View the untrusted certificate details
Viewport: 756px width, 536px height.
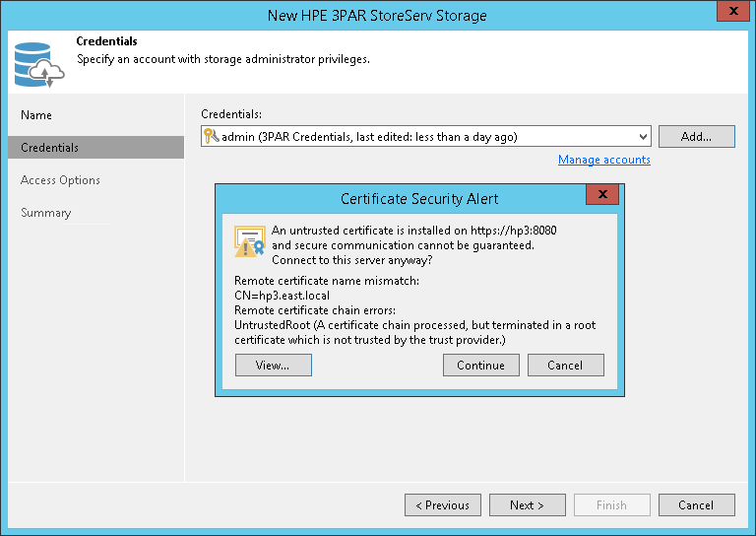pos(273,366)
